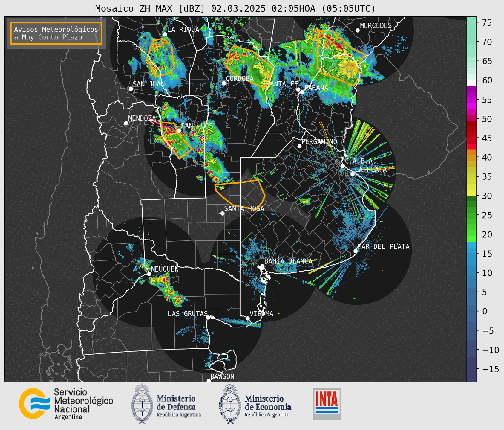Click the Avisos Meteorológicos legend box

tap(56, 33)
